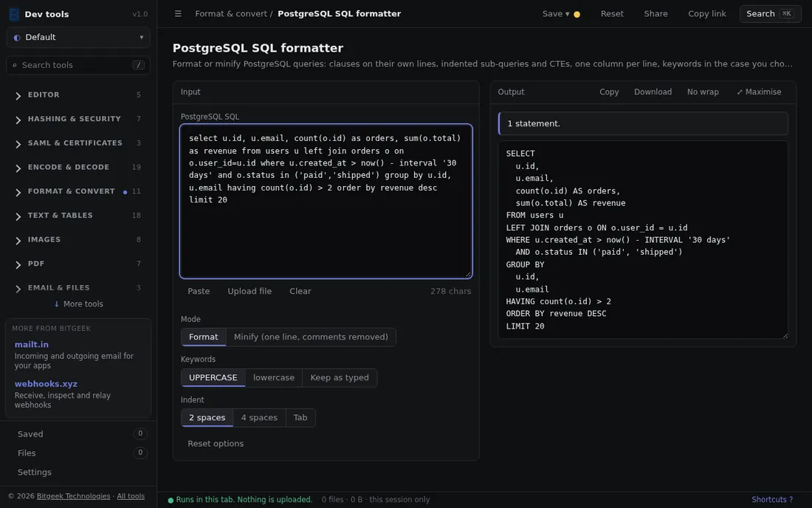Viewport: 812px width, 508px height.
Task: Expand the Email & Files category
Action: point(78,287)
